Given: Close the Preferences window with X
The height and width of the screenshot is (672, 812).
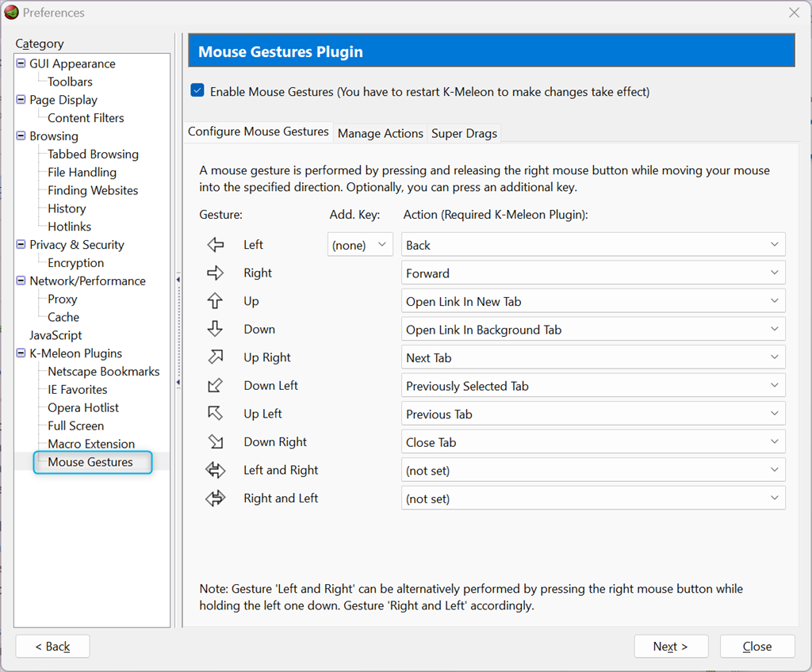Looking at the screenshot, I should pos(794,13).
